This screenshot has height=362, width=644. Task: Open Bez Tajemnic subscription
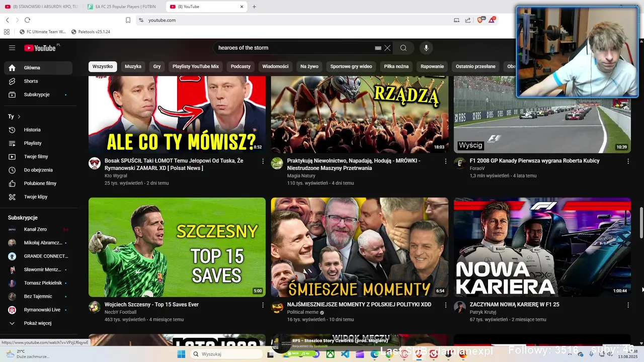[38, 297]
